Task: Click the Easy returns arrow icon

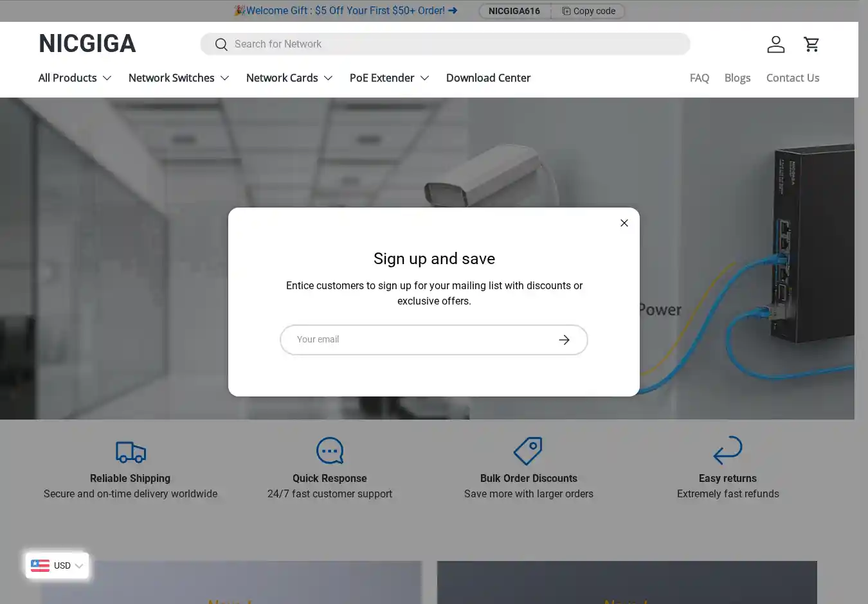Action: pos(727,450)
